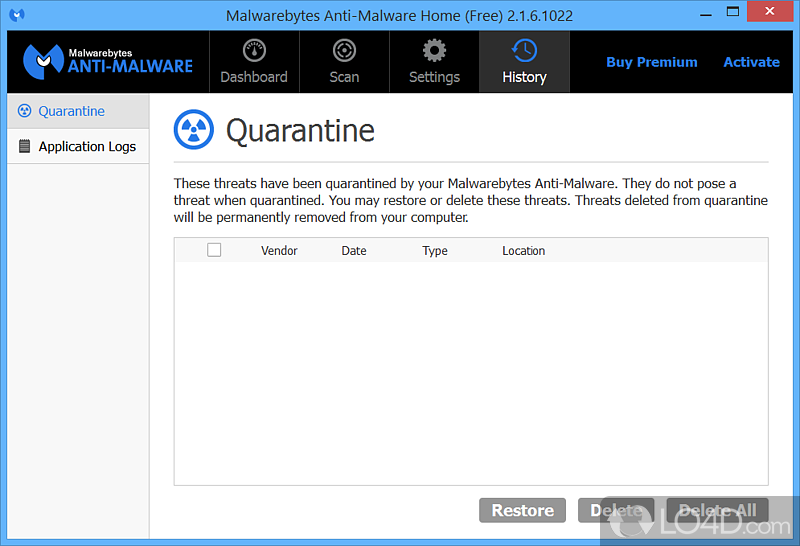This screenshot has width=800, height=546.
Task: Sort by the Vendor column header
Action: tap(279, 251)
